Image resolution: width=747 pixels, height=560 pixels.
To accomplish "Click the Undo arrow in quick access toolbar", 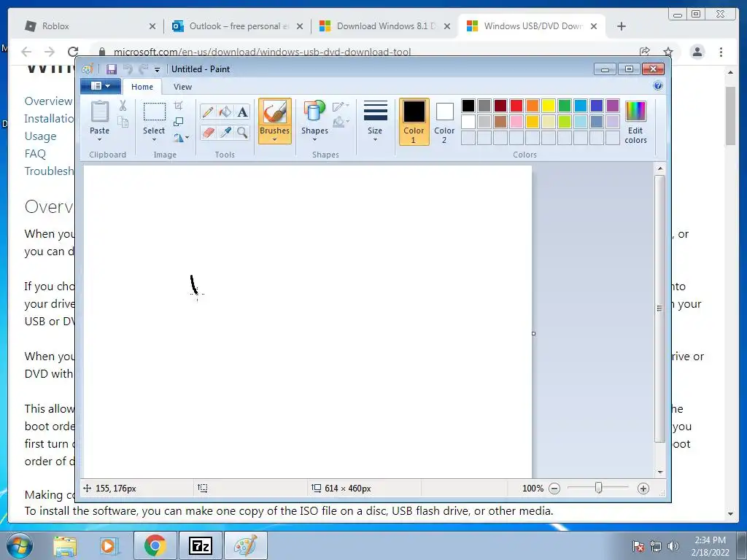I will pos(128,69).
